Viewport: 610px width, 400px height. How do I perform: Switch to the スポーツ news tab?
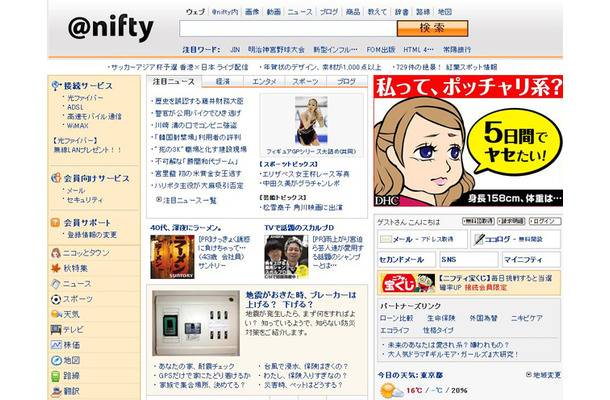pos(305,82)
